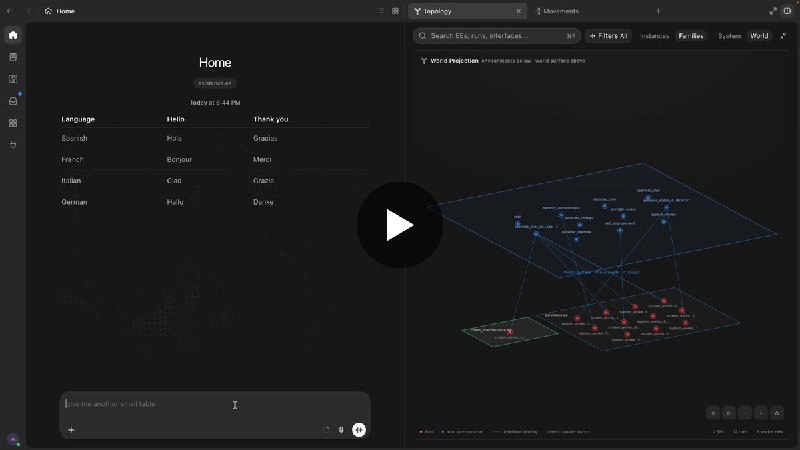Image resolution: width=800 pixels, height=450 pixels.
Task: Switch the projection to System mode
Action: coord(730,36)
